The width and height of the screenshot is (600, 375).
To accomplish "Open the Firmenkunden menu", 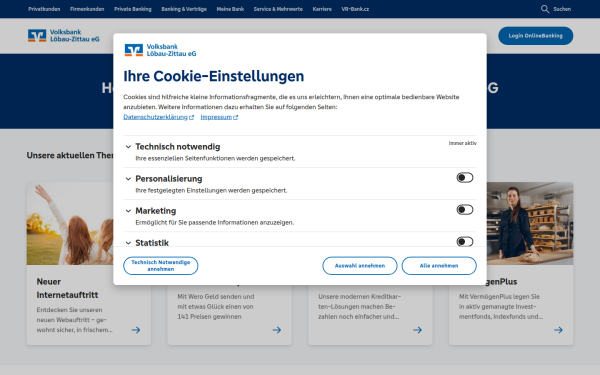I will pyautogui.click(x=87, y=9).
